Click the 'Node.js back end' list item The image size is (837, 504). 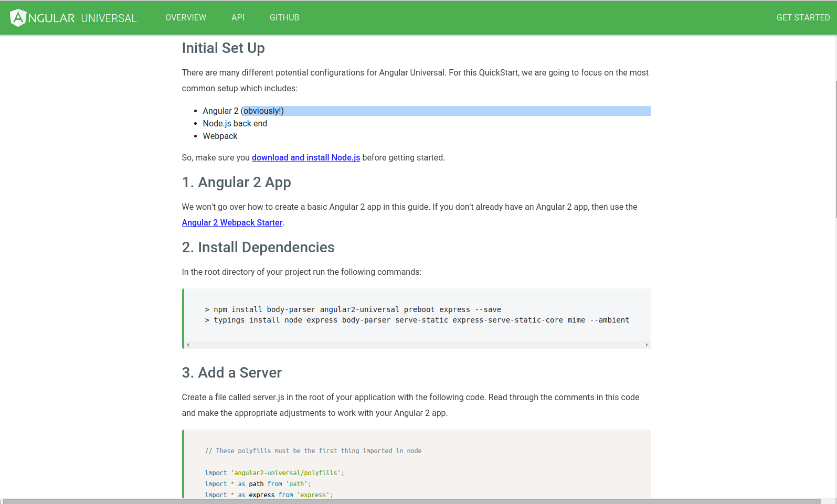235,124
